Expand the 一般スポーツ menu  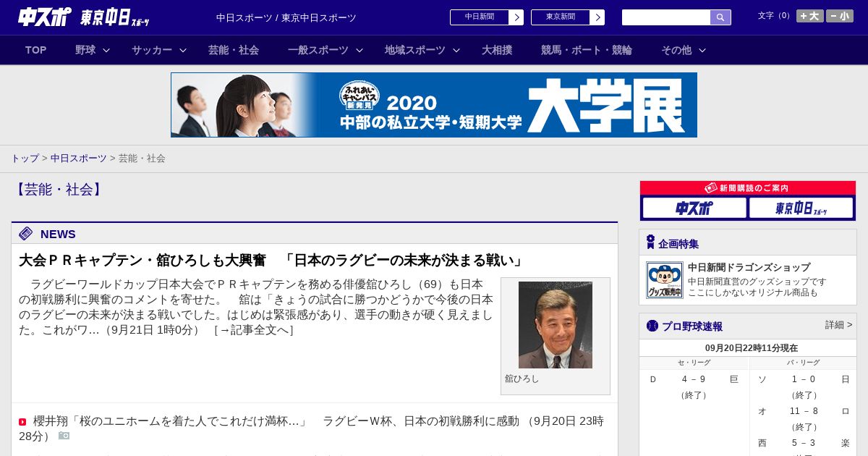click(325, 50)
